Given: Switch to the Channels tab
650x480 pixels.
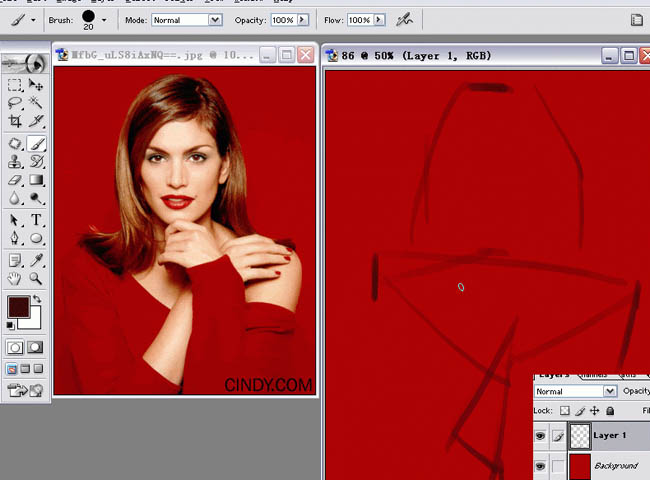Looking at the screenshot, I should coord(593,376).
